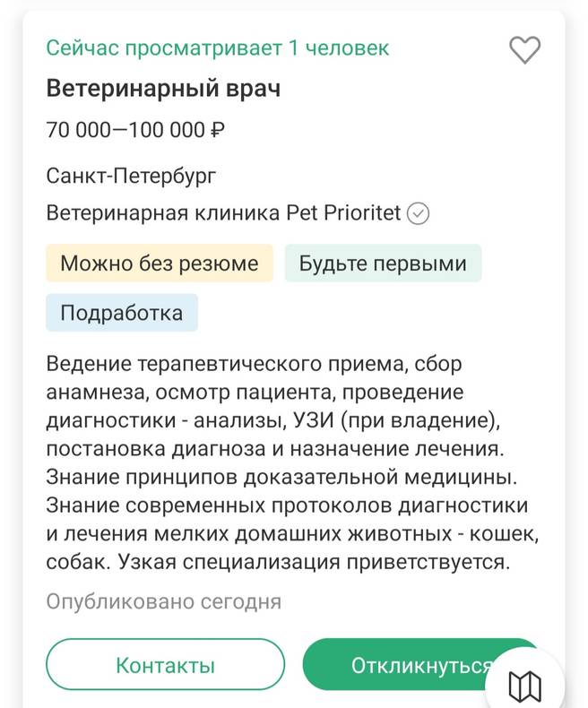The width and height of the screenshot is (588, 708).
Task: Open Ветеринарная клиника Pet Prioritet company name
Action: click(x=224, y=213)
